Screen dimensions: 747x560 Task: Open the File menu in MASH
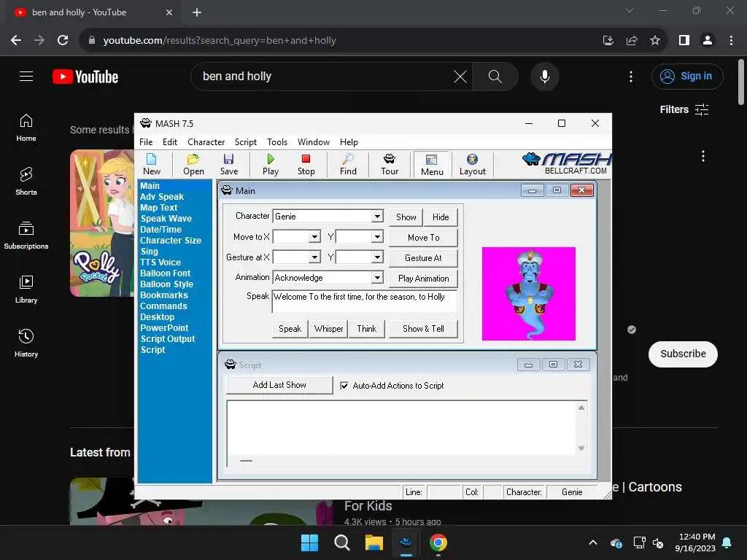(146, 142)
